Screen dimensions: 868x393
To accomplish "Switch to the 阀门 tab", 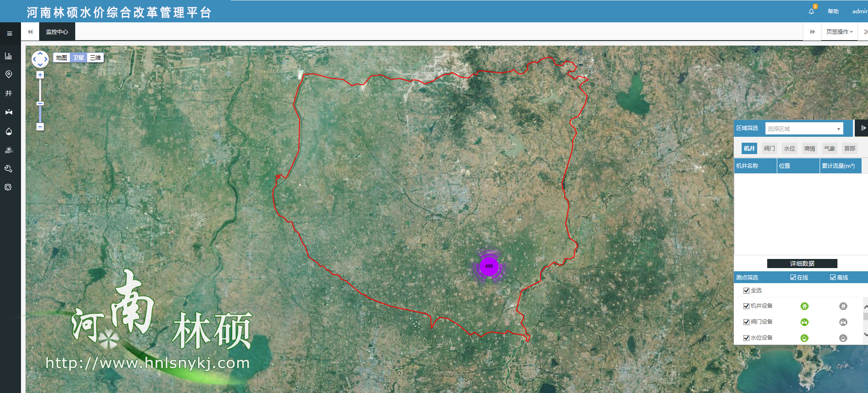I will [769, 149].
